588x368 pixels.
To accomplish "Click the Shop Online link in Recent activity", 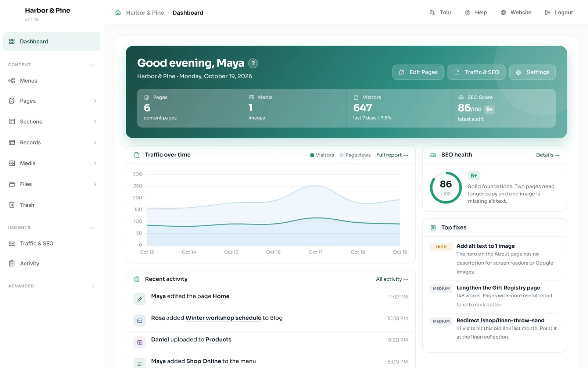I will coord(204,361).
